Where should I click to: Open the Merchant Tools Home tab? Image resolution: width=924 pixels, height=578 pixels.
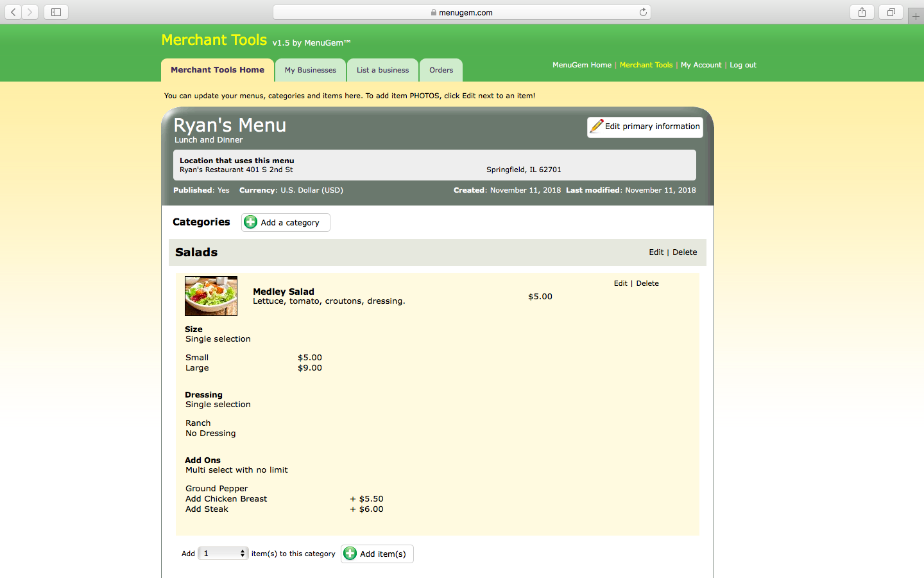tap(218, 70)
